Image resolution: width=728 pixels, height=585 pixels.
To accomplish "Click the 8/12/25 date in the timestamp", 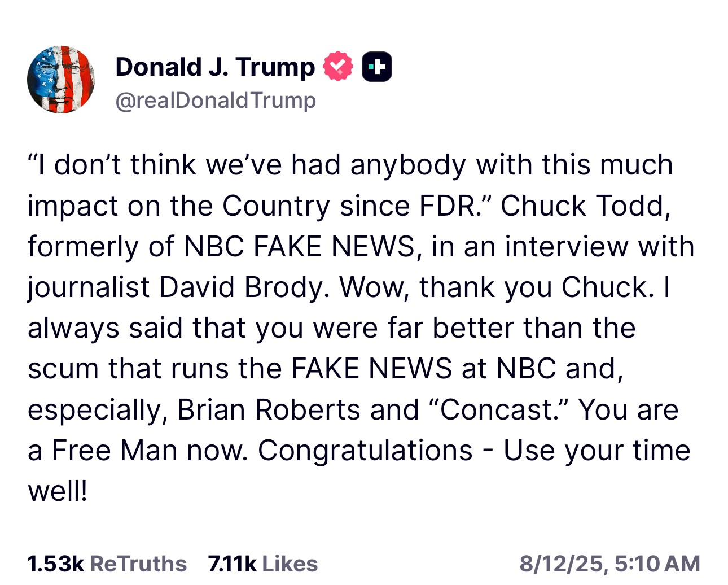I will [x=562, y=564].
